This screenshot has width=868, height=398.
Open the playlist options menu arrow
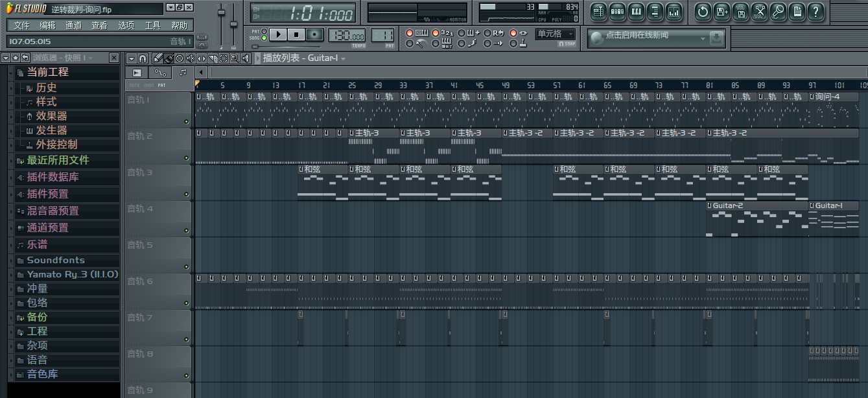[x=132, y=58]
